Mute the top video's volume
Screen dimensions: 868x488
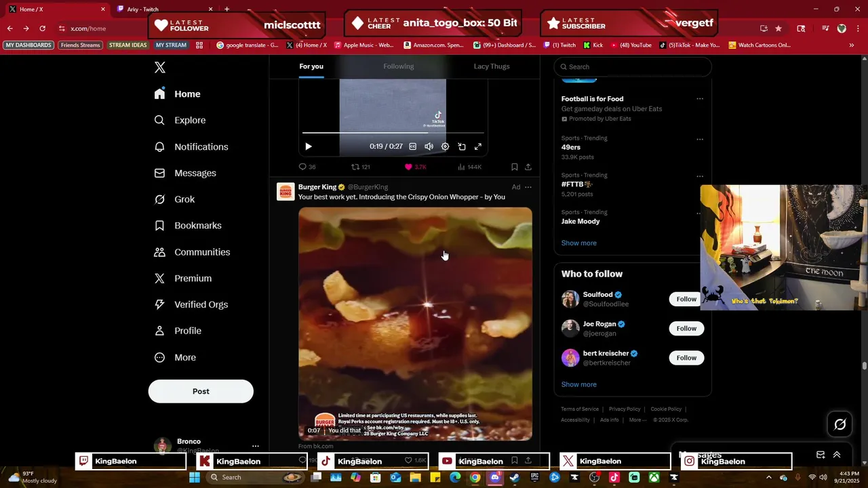tap(429, 146)
